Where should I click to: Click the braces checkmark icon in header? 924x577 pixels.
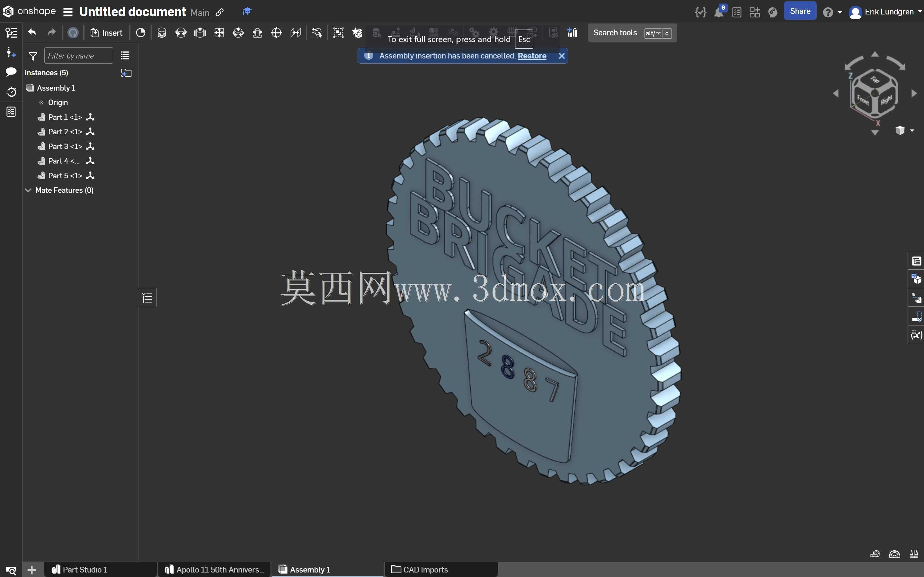pyautogui.click(x=700, y=12)
